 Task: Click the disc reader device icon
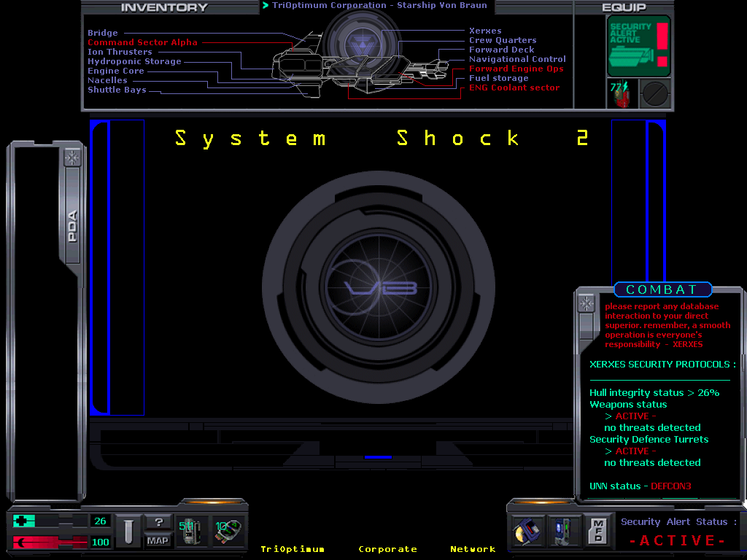[527, 531]
